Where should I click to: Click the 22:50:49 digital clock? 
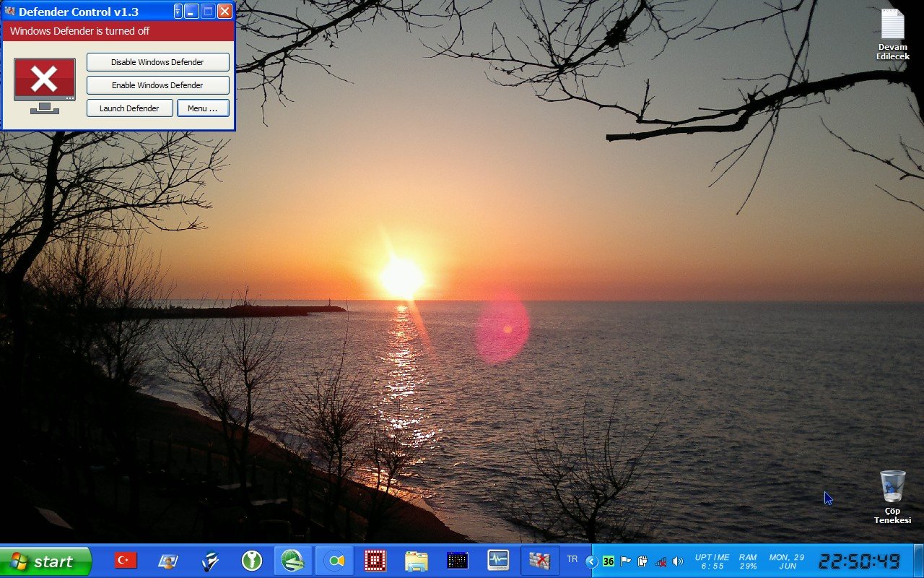[x=860, y=561]
